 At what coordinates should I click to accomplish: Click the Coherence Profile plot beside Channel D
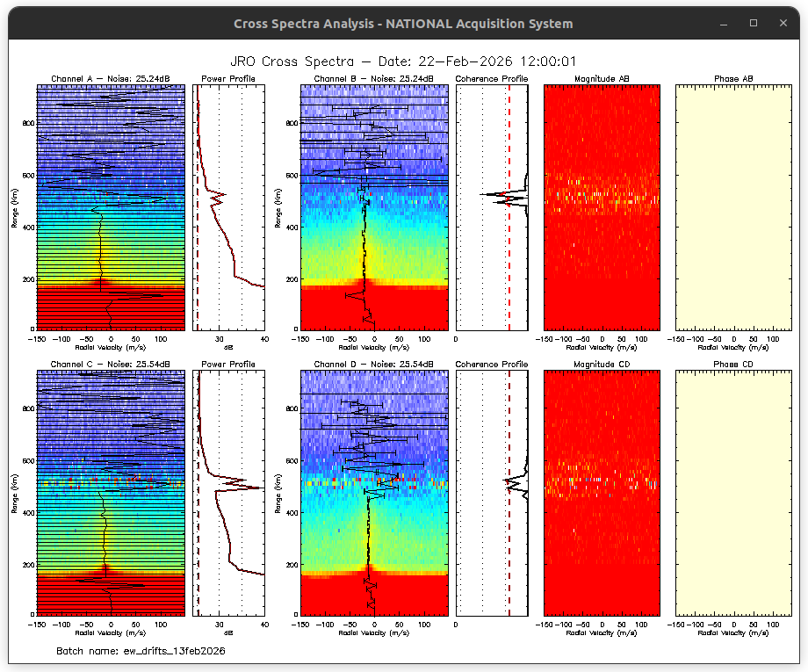[x=492, y=492]
